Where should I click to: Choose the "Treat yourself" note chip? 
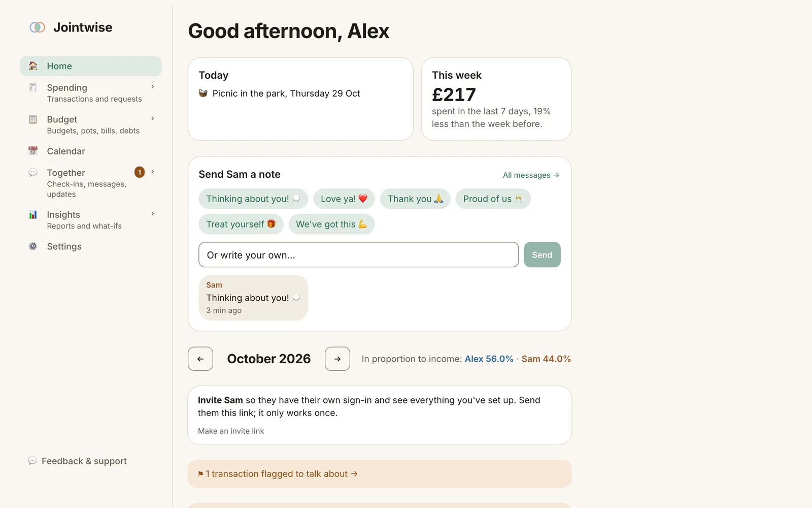(x=241, y=224)
